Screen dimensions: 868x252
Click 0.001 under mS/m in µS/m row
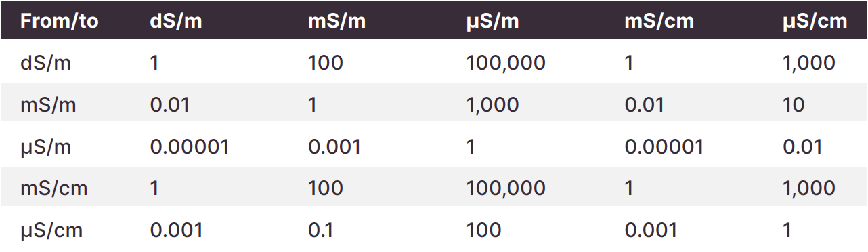click(334, 146)
